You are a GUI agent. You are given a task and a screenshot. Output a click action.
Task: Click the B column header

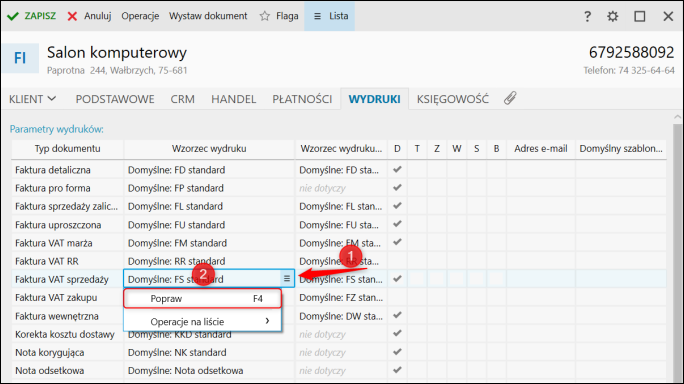(496, 149)
